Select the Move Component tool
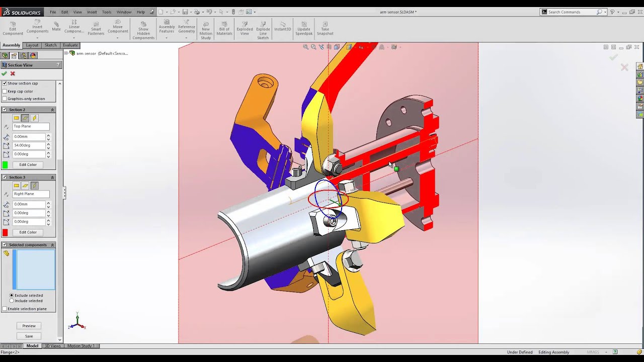Image resolution: width=644 pixels, height=362 pixels. pyautogui.click(x=118, y=27)
